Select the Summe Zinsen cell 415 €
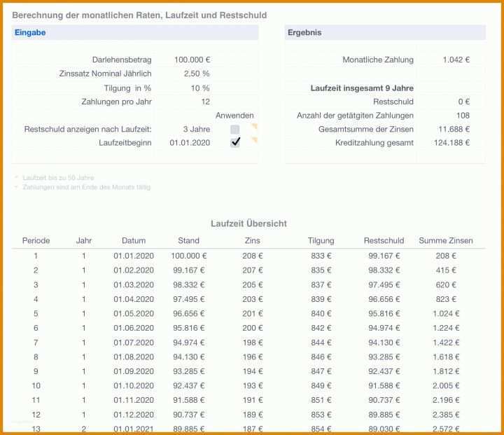Screen dimensions: 504x435 point(446,270)
